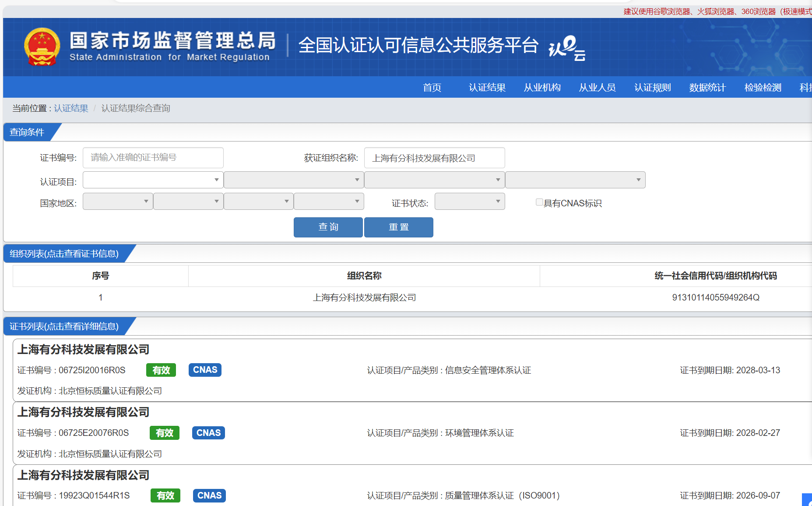Select 数据统计 in the navigation bar
Image resolution: width=812 pixels, height=506 pixels.
tap(707, 88)
